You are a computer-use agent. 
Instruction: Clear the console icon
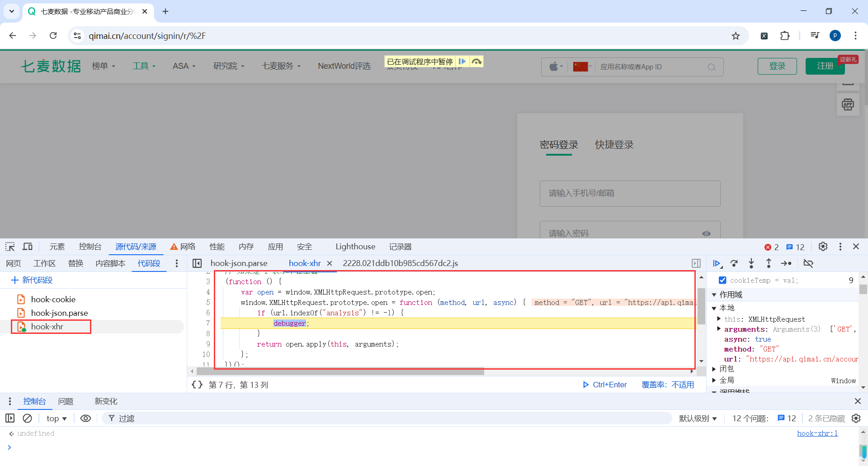pos(28,418)
